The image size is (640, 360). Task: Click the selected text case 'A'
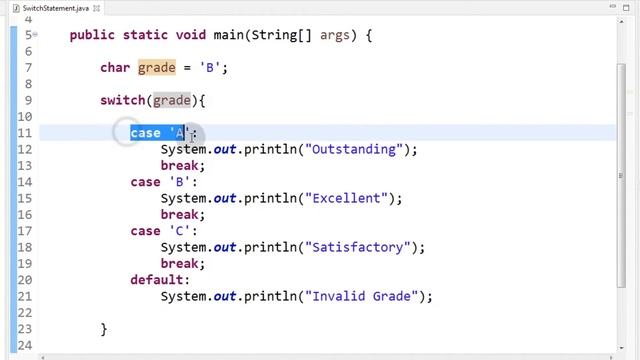(x=158, y=133)
